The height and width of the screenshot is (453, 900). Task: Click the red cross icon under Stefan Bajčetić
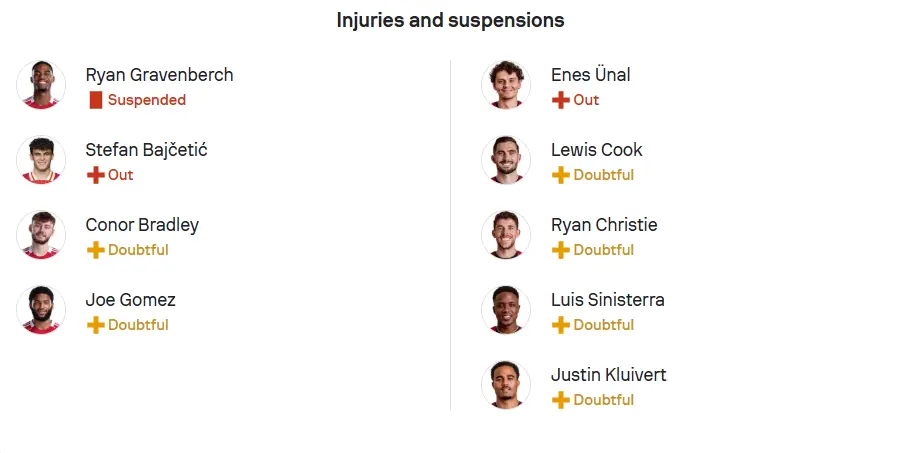(x=95, y=175)
